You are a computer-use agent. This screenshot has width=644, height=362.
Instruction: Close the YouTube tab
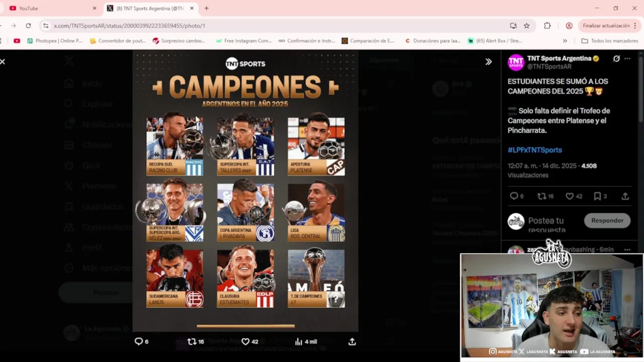94,8
